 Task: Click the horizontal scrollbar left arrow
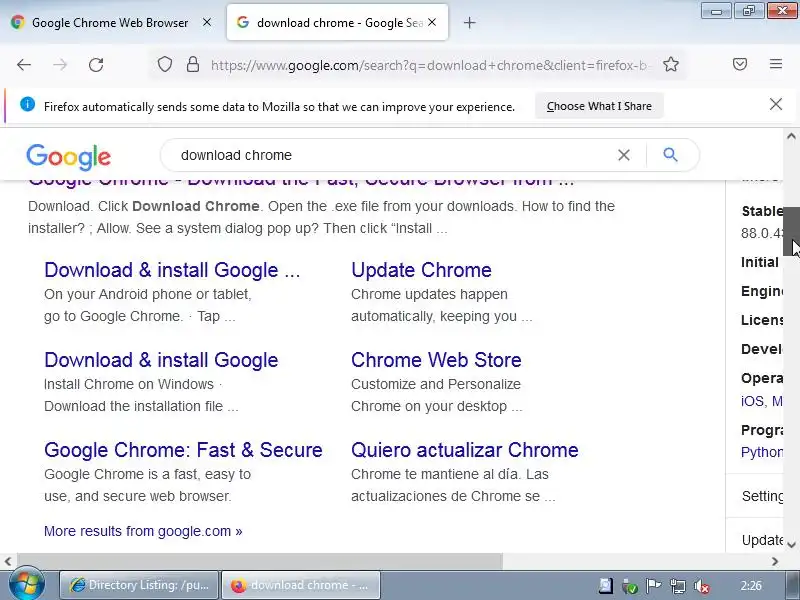[x=8, y=561]
